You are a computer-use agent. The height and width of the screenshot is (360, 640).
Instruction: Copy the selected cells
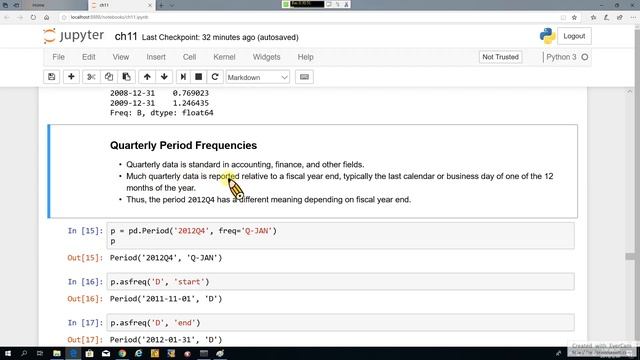coord(109,77)
